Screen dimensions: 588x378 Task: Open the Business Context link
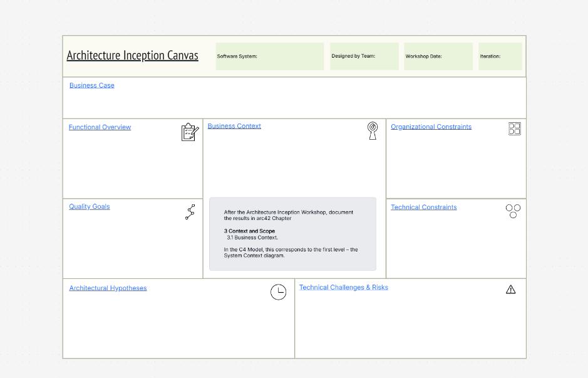click(x=234, y=125)
